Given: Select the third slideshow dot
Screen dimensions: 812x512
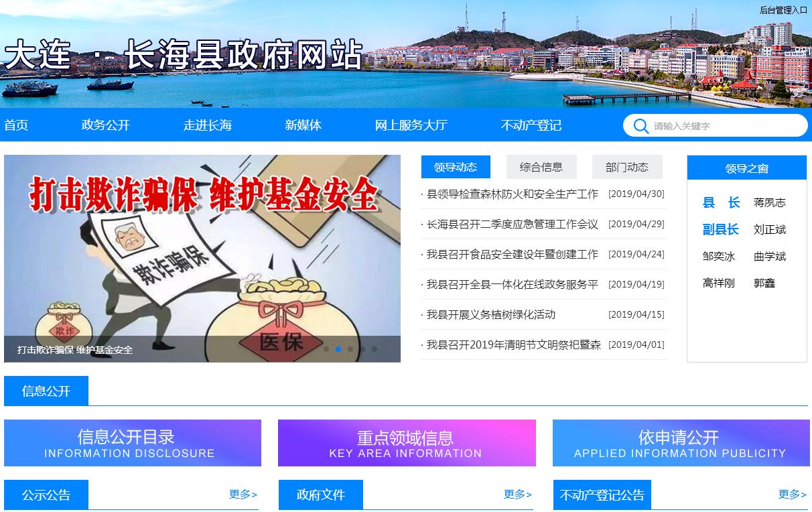Looking at the screenshot, I should [x=350, y=349].
